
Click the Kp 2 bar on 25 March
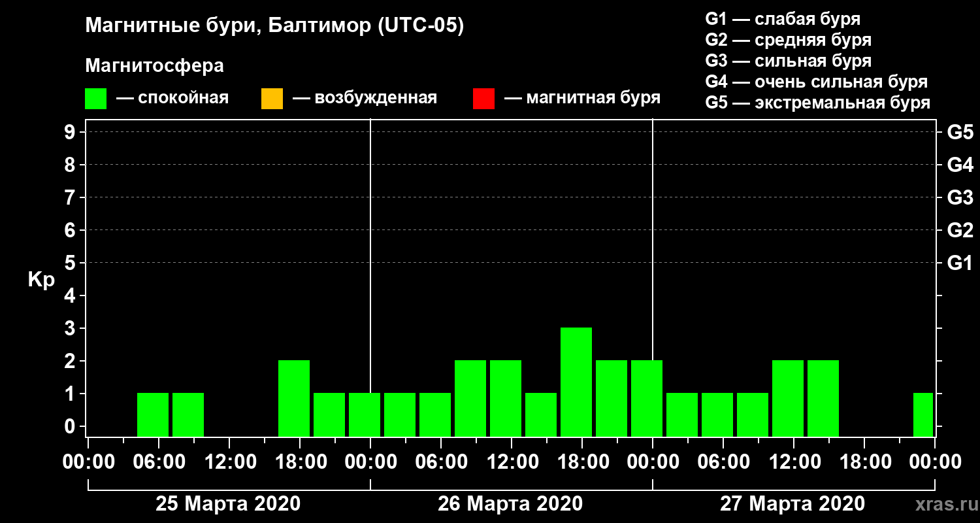(x=294, y=398)
